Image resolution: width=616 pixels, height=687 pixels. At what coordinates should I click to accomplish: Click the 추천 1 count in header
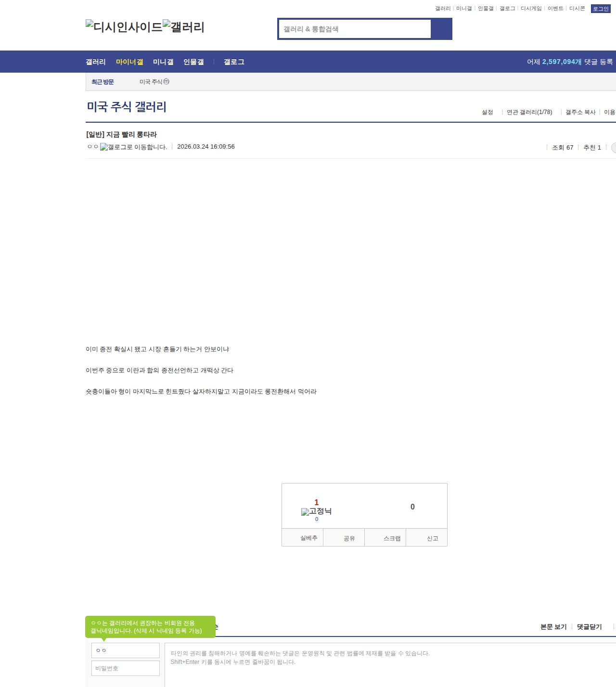click(592, 148)
